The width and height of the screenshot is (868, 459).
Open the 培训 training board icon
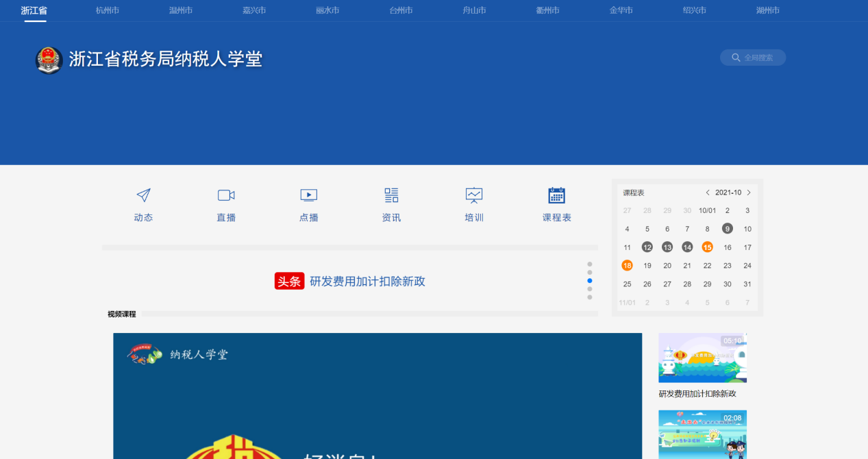coord(474,196)
